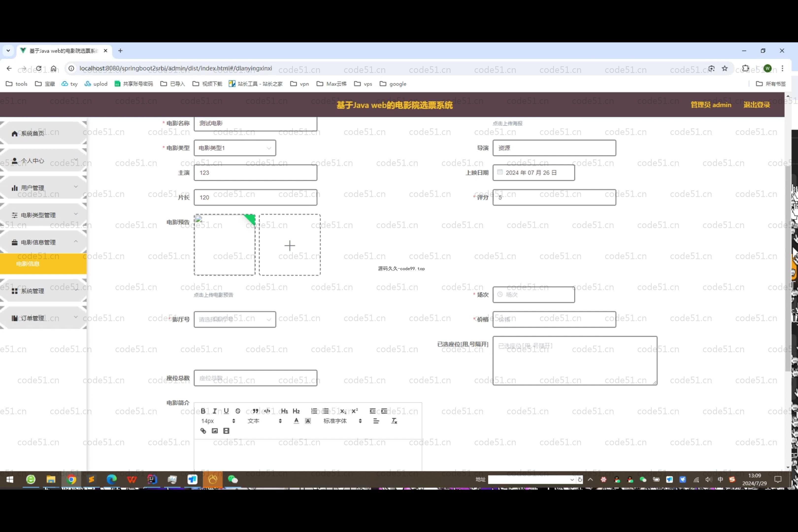Apply subscript formatting
Image resolution: width=798 pixels, height=532 pixels.
click(x=343, y=411)
